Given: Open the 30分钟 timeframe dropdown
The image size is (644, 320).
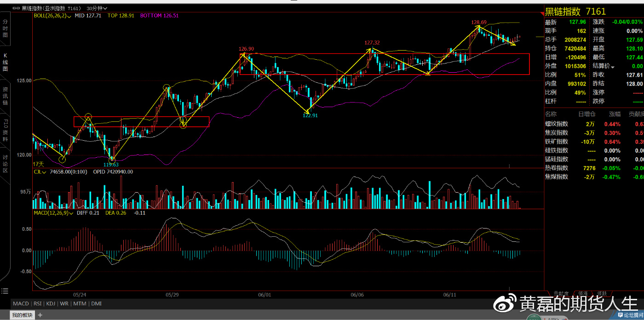Looking at the screenshot, I should [x=97, y=8].
